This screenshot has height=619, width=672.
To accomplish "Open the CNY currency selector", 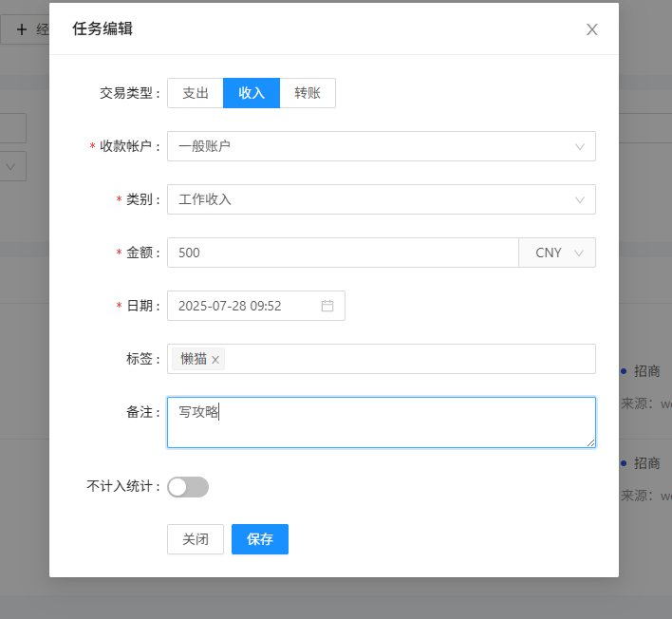I will click(557, 253).
